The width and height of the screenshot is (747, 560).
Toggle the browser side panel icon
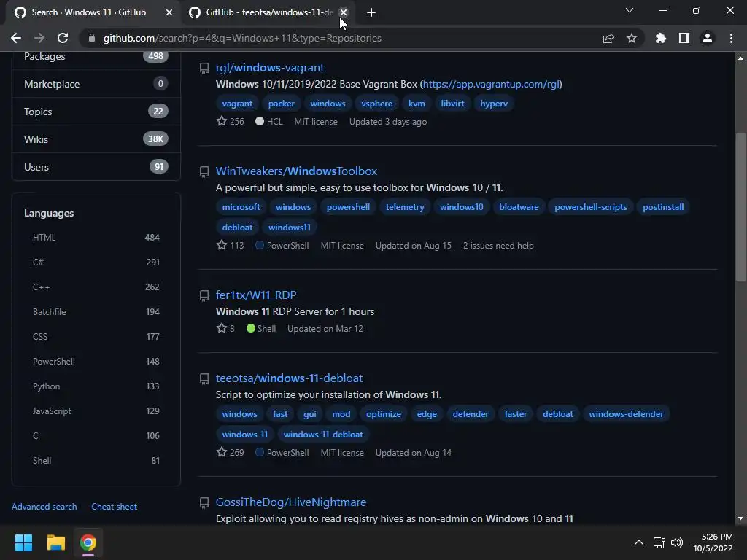coord(684,38)
